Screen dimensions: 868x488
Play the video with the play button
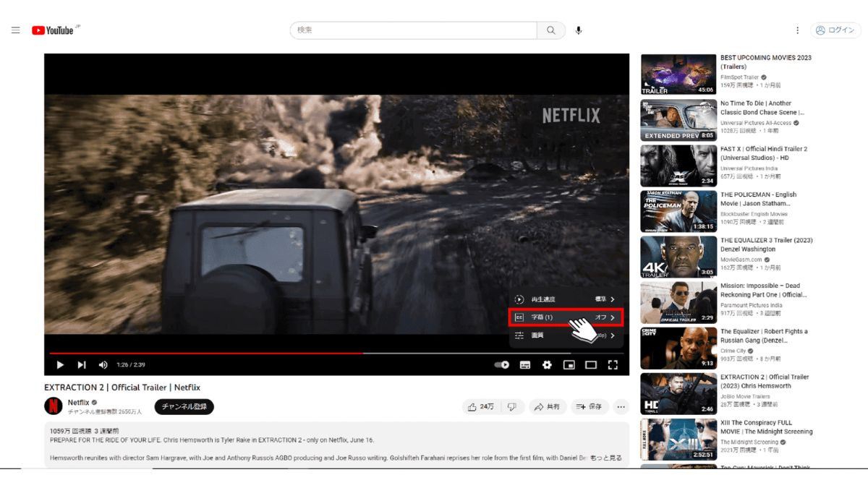pos(60,365)
